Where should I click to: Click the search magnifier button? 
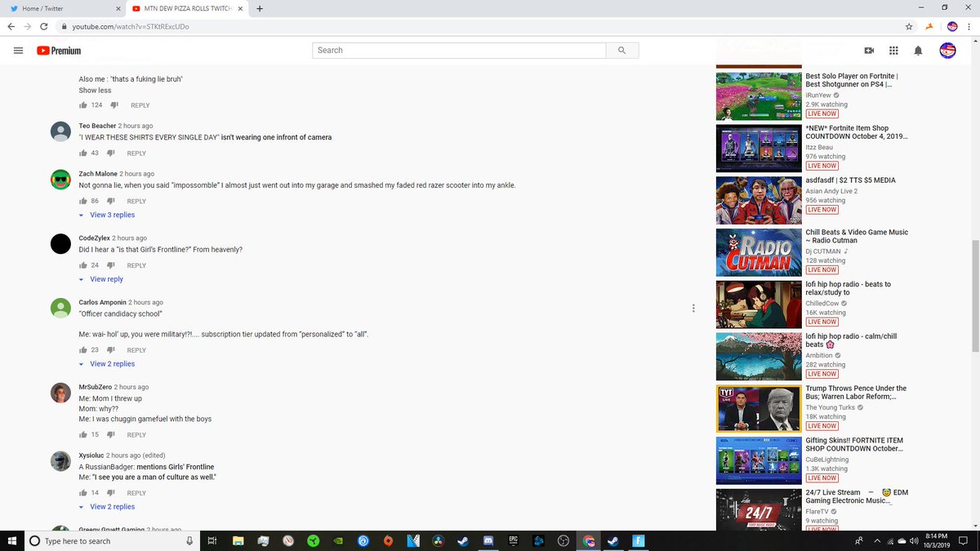point(621,51)
